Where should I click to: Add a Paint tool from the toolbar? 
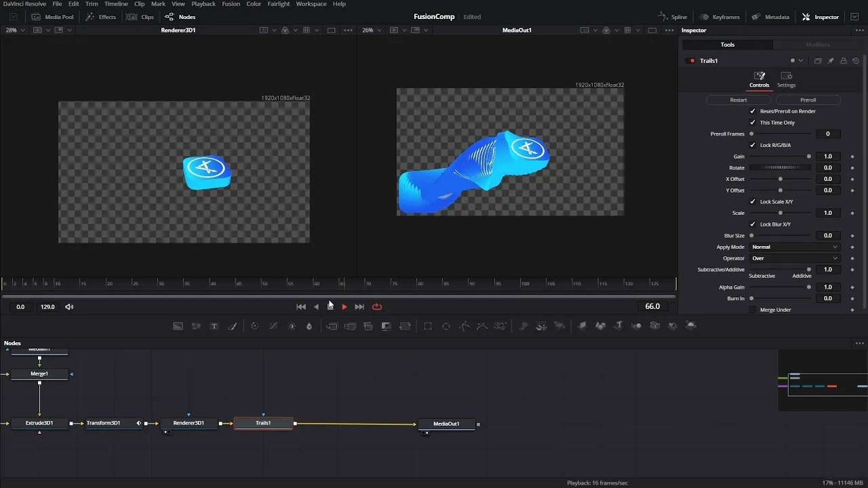pos(233,326)
